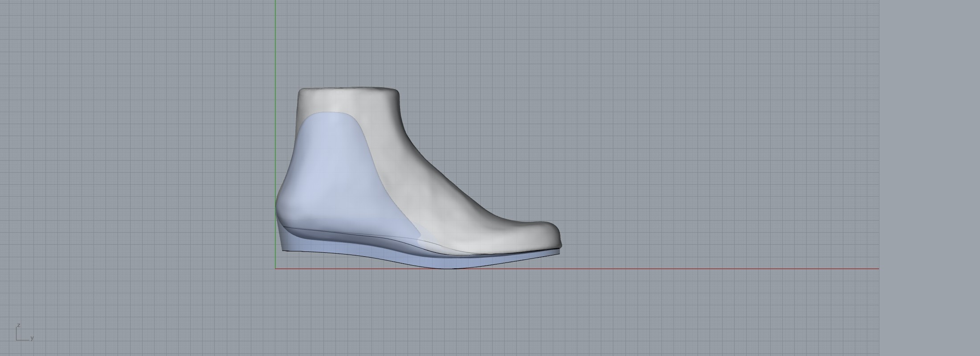This screenshot has width=980, height=356.
Task: Click the y label on the axis icon
Action: (32, 338)
